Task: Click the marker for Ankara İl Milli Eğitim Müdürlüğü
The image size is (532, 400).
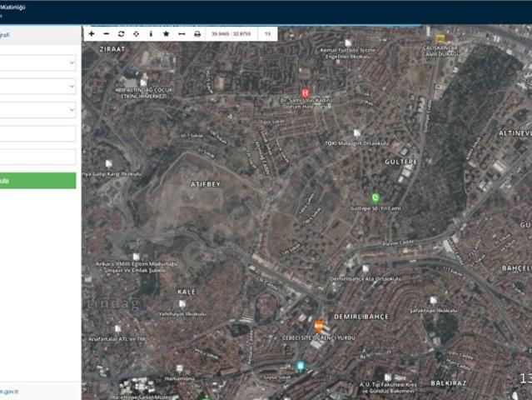Action: [x=136, y=257]
